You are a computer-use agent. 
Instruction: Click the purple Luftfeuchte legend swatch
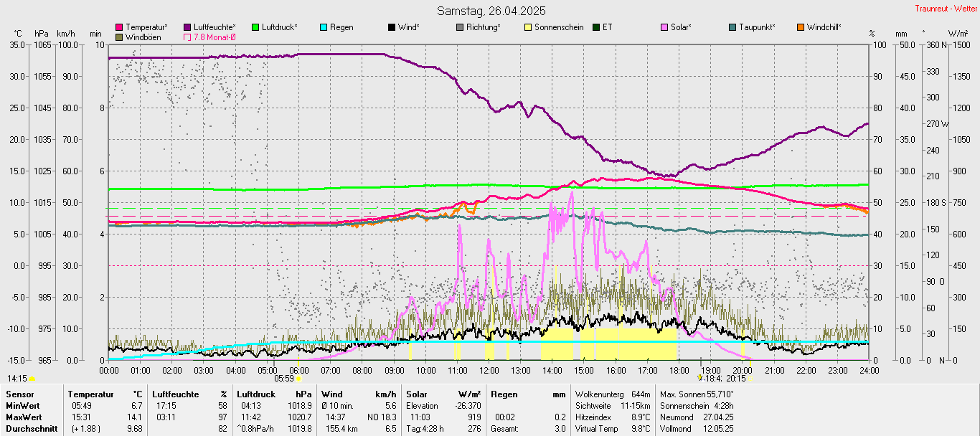click(188, 27)
